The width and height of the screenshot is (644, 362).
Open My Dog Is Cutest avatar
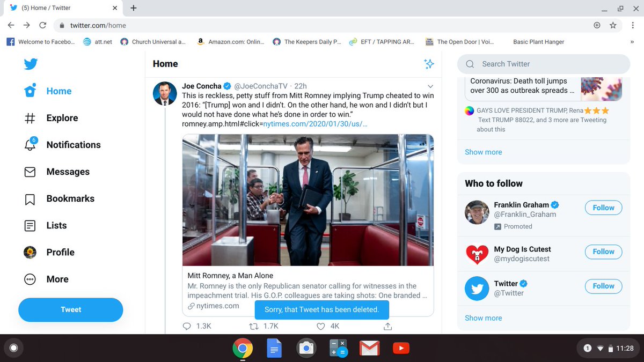click(x=477, y=254)
